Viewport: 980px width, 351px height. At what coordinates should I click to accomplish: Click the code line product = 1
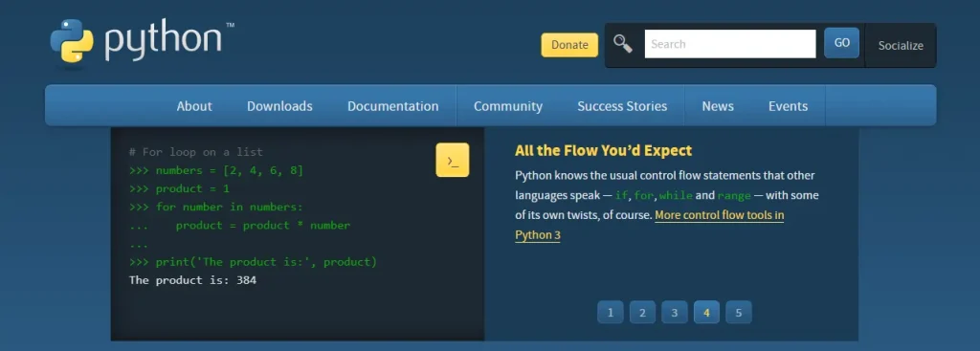click(179, 188)
